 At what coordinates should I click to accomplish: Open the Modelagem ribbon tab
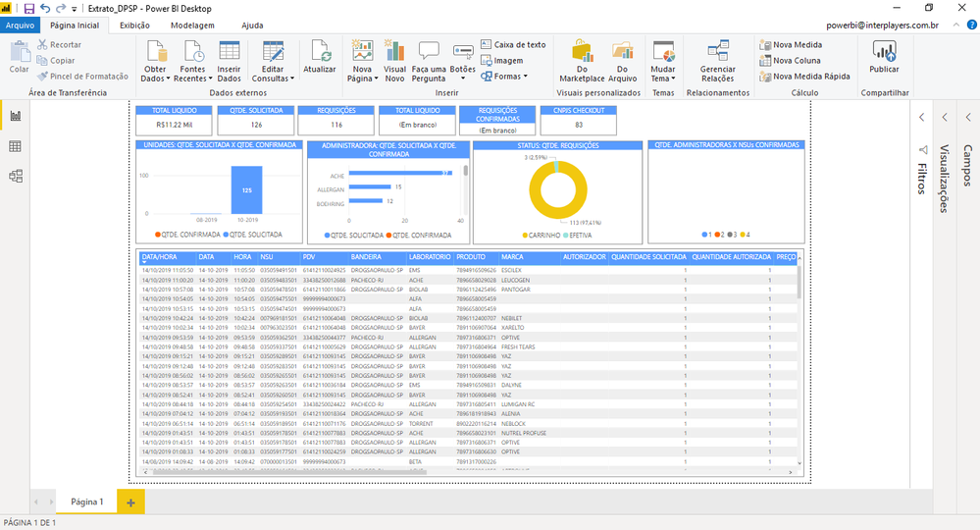(192, 25)
